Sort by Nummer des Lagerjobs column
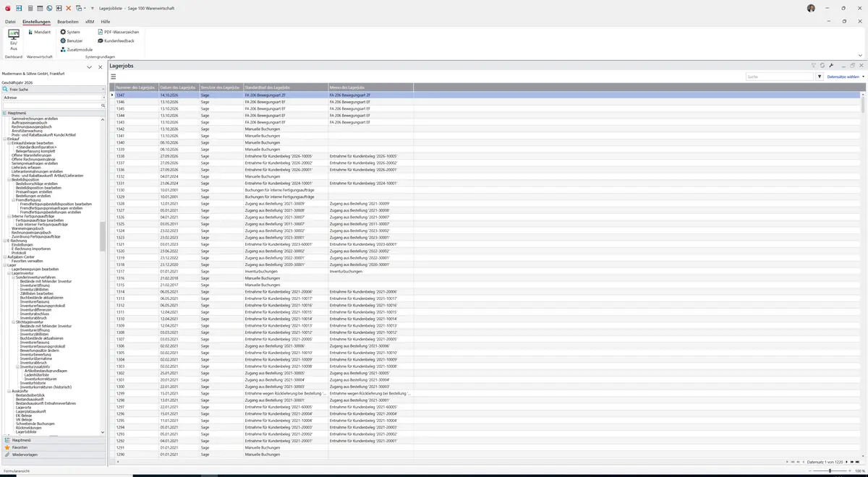This screenshot has width=868, height=477. click(136, 87)
